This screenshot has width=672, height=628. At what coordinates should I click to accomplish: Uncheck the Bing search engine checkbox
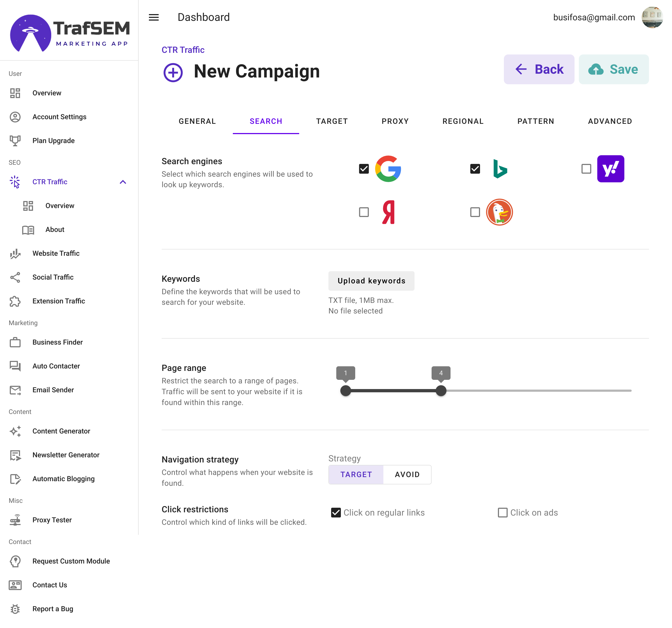pyautogui.click(x=475, y=169)
